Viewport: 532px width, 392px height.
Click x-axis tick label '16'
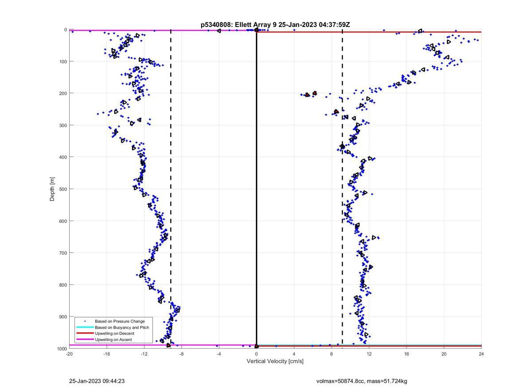pos(406,354)
